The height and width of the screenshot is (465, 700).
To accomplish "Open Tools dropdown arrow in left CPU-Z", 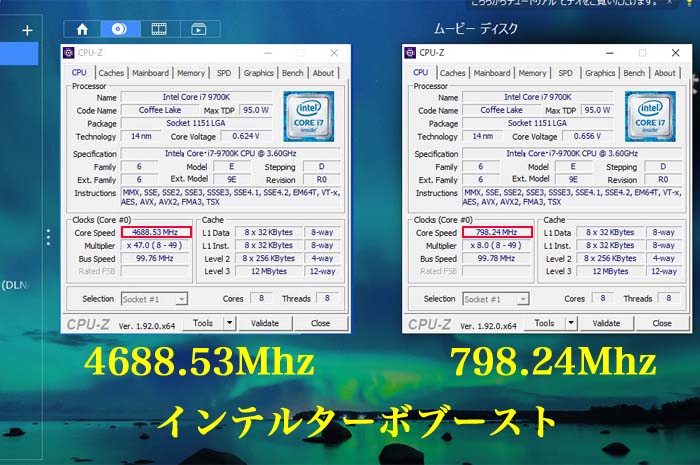I will [229, 323].
